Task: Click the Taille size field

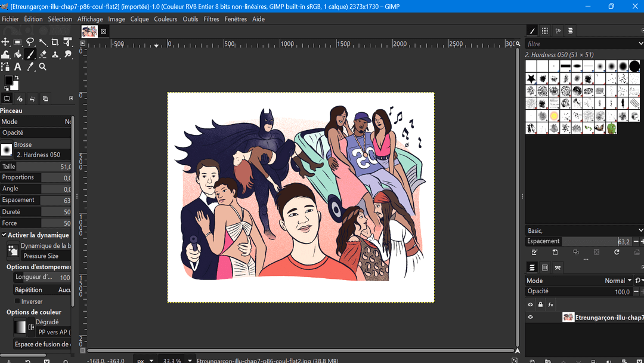Action: tap(36, 167)
